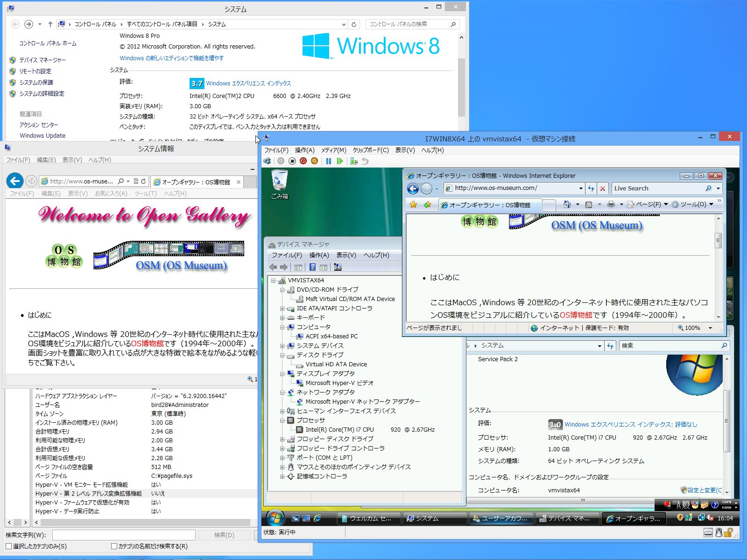Click Device Manager back arrow toolbar icon
The width and height of the screenshot is (747, 560).
click(x=273, y=267)
